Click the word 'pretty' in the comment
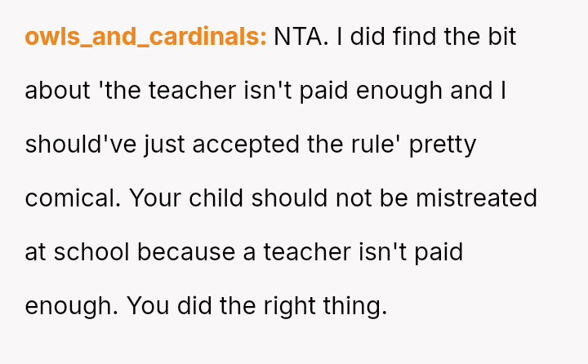 coord(442,145)
